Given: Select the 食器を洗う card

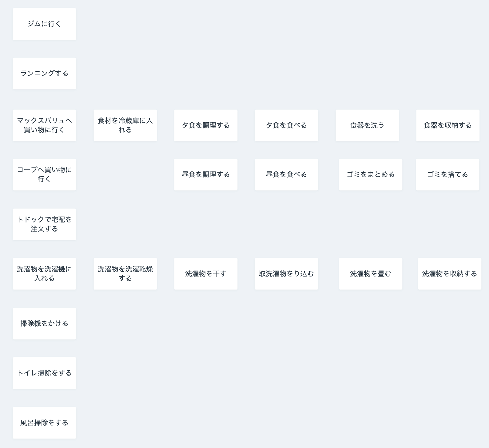Looking at the screenshot, I should tap(367, 125).
